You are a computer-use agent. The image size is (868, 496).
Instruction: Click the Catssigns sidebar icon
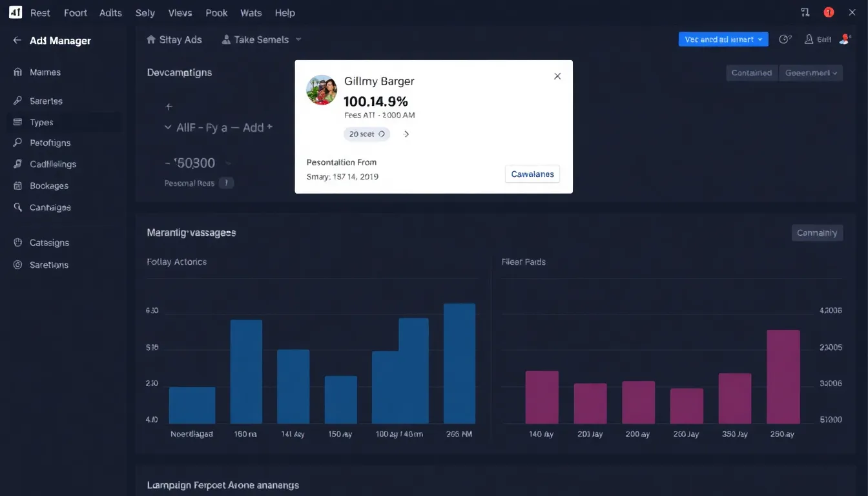tap(17, 243)
